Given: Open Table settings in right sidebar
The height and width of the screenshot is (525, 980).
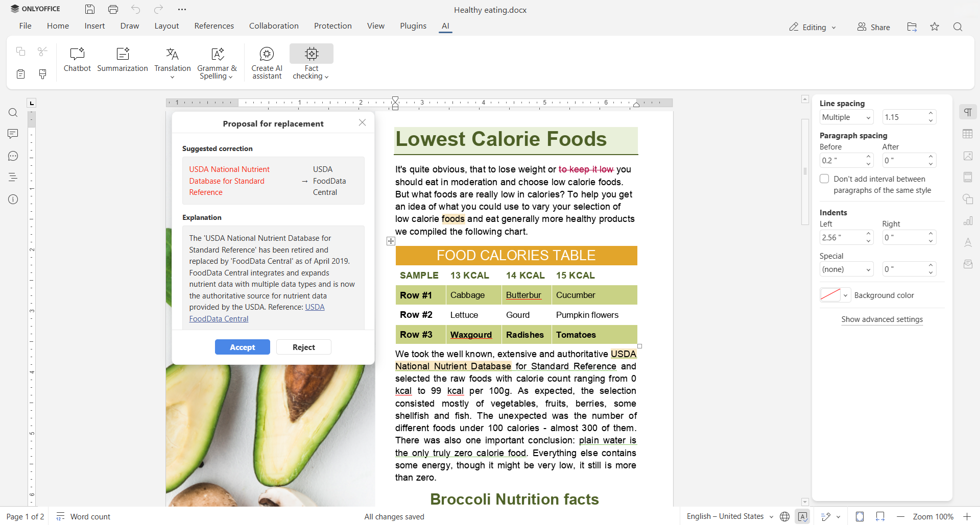Looking at the screenshot, I should point(968,134).
